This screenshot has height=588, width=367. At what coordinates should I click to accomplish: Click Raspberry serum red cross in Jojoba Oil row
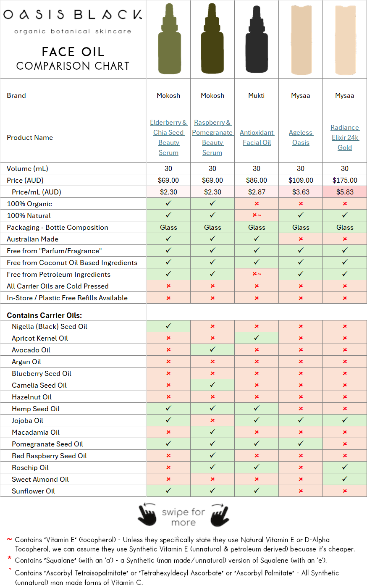(x=212, y=420)
